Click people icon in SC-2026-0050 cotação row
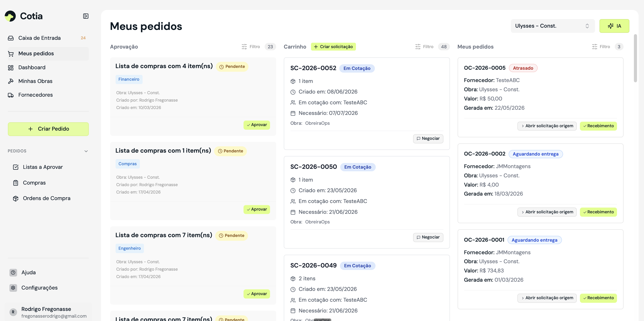 point(293,201)
